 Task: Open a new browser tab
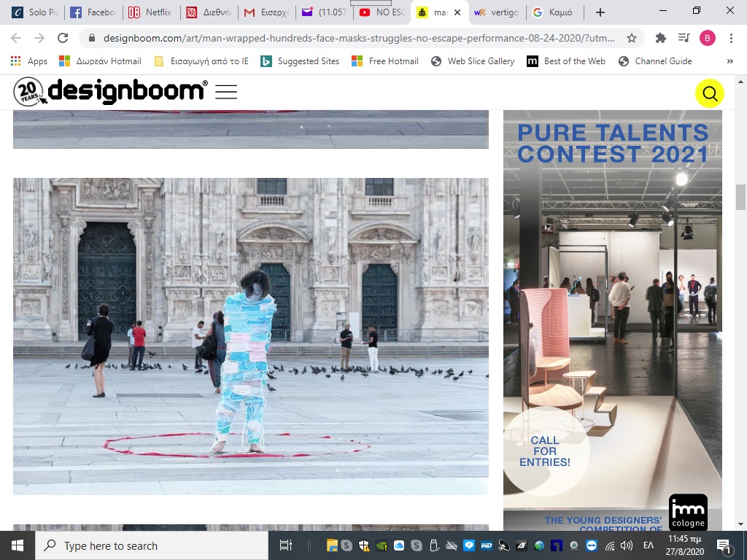point(600,12)
